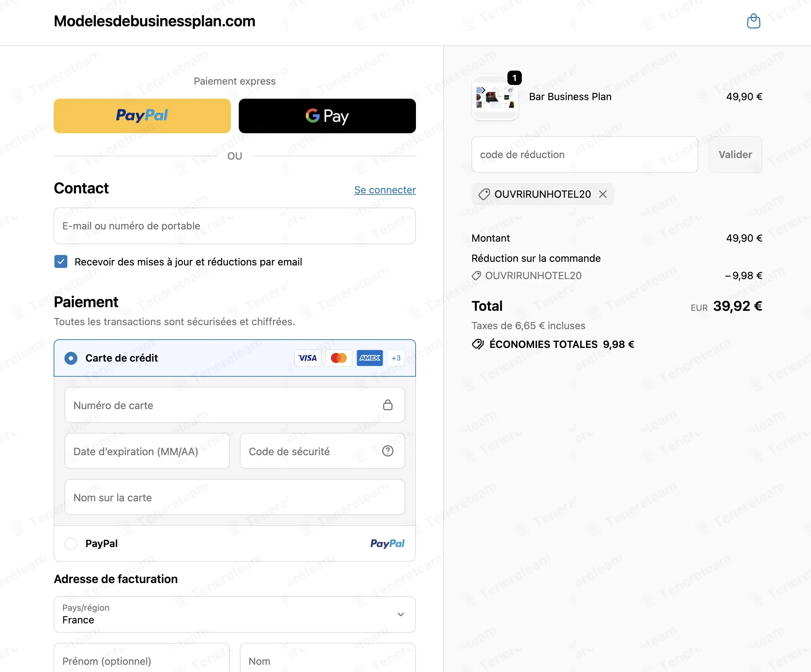Viewport: 811px width, 672px height.
Task: Click the Mastercard logo
Action: [x=339, y=358]
